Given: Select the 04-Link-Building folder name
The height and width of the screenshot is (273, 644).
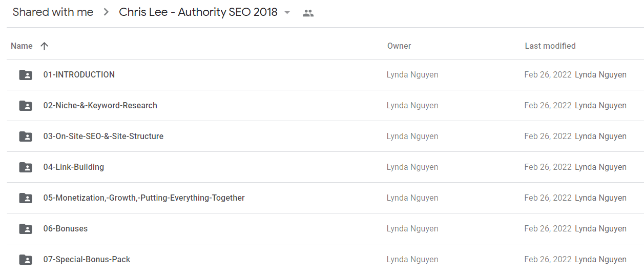Looking at the screenshot, I should [x=74, y=167].
